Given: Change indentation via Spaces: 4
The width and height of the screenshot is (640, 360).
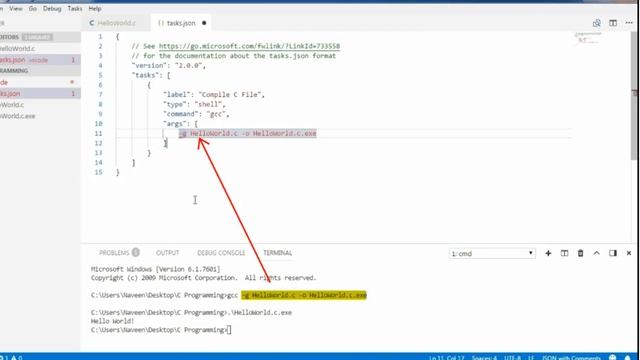Looking at the screenshot, I should pyautogui.click(x=484, y=358).
